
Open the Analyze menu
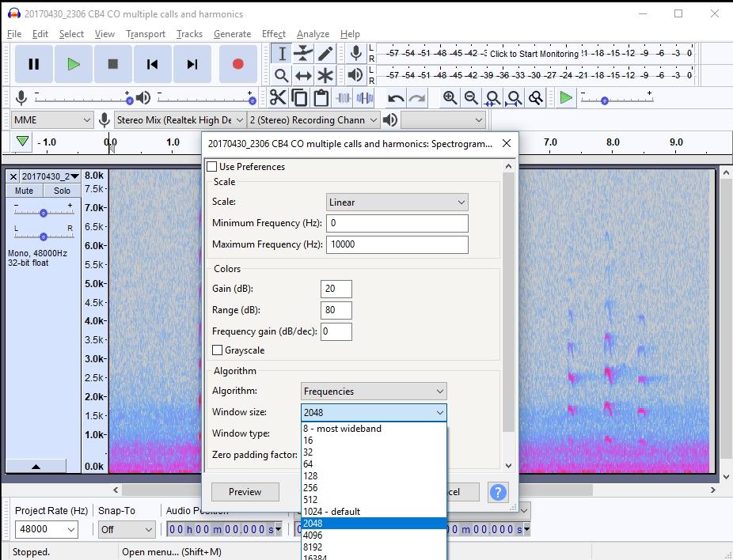click(313, 34)
